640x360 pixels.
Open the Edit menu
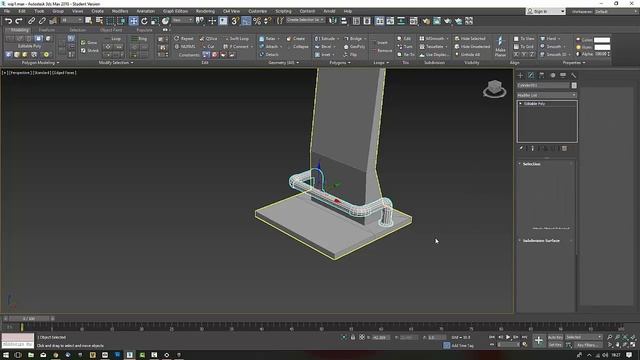pos(22,11)
